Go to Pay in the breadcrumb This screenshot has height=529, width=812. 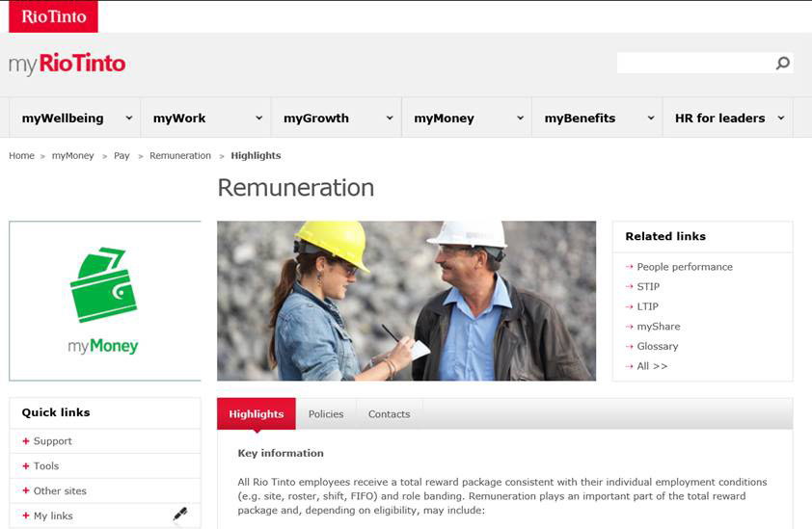point(122,156)
